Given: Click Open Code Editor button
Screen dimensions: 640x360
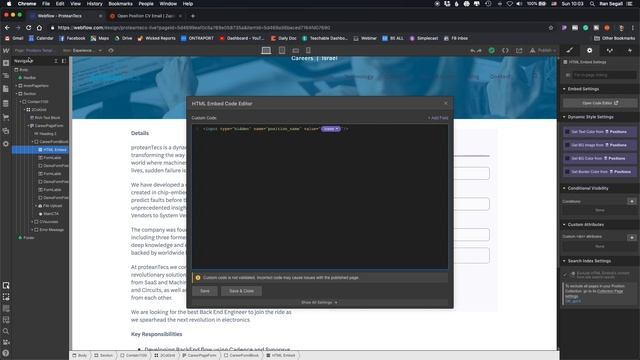Looking at the screenshot, I should pos(600,103).
